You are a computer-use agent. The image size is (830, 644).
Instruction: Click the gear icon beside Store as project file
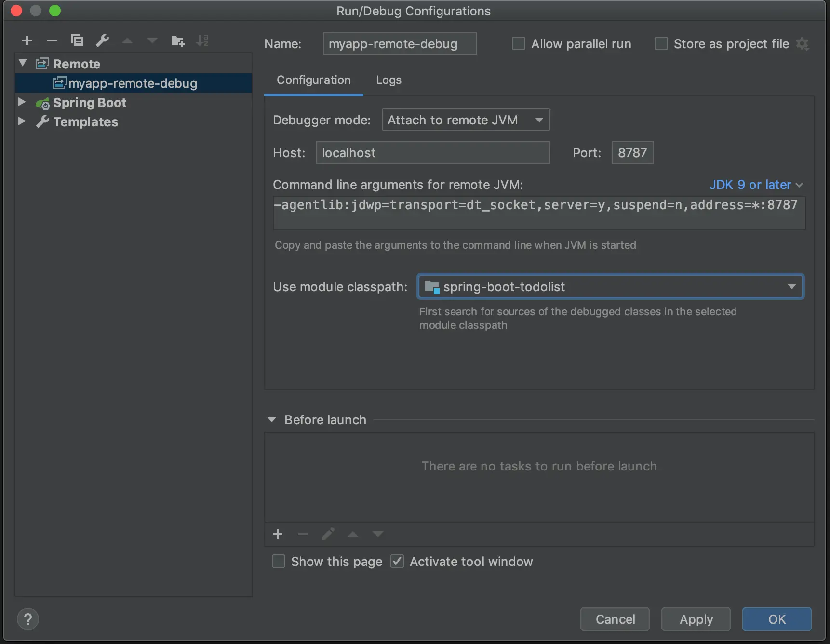point(803,44)
